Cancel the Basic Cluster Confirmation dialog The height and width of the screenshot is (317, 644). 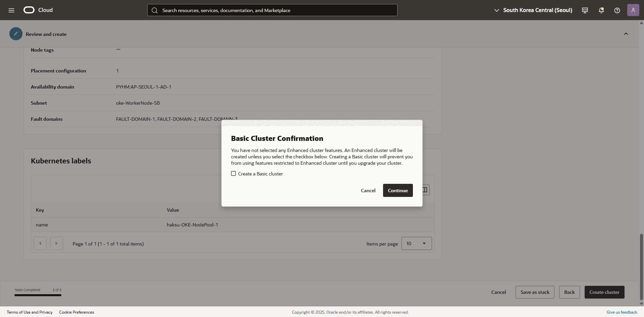pyautogui.click(x=368, y=191)
